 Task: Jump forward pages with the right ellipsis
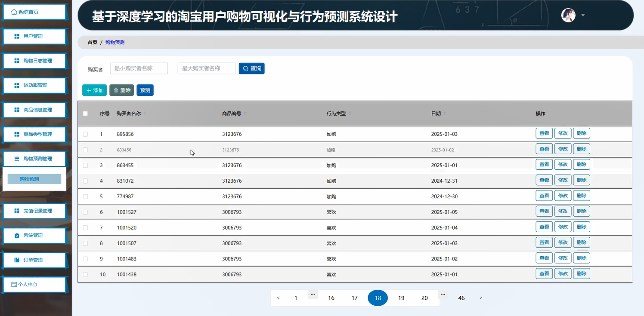[443, 295]
